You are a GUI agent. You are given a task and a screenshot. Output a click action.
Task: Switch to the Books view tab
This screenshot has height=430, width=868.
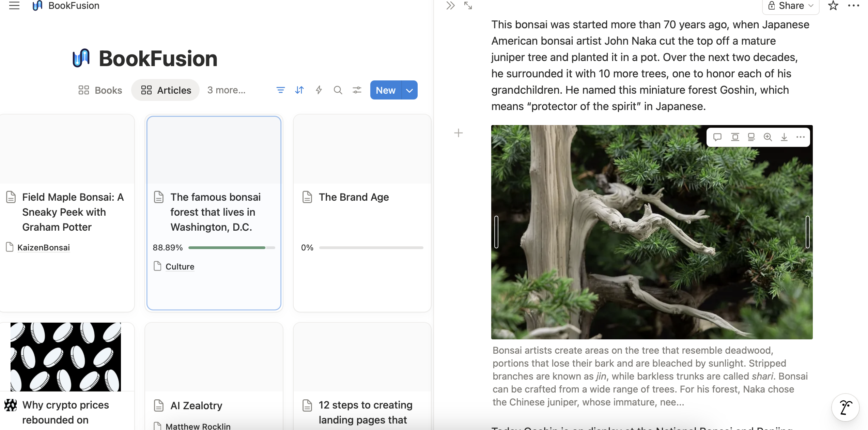click(100, 90)
